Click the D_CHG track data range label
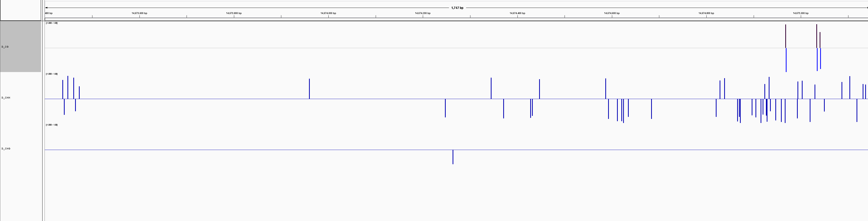868x221 pixels. point(52,125)
